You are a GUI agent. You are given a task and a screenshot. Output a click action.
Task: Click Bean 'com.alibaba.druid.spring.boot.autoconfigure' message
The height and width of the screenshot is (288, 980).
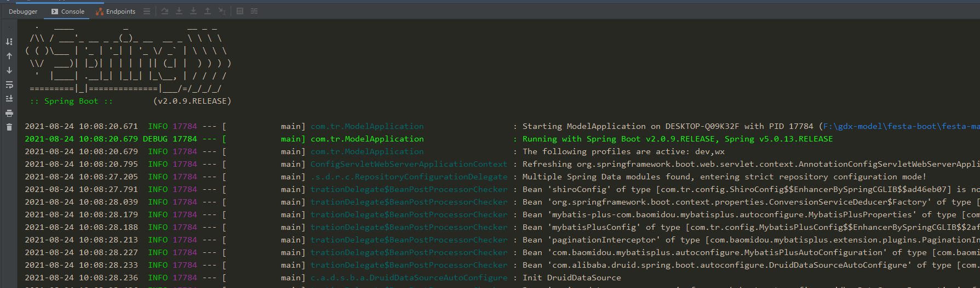click(x=751, y=265)
